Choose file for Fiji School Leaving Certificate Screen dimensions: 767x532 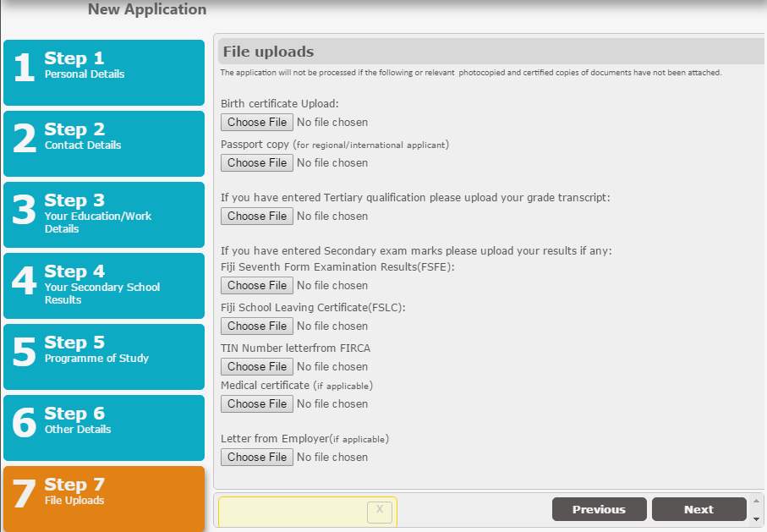coord(257,326)
